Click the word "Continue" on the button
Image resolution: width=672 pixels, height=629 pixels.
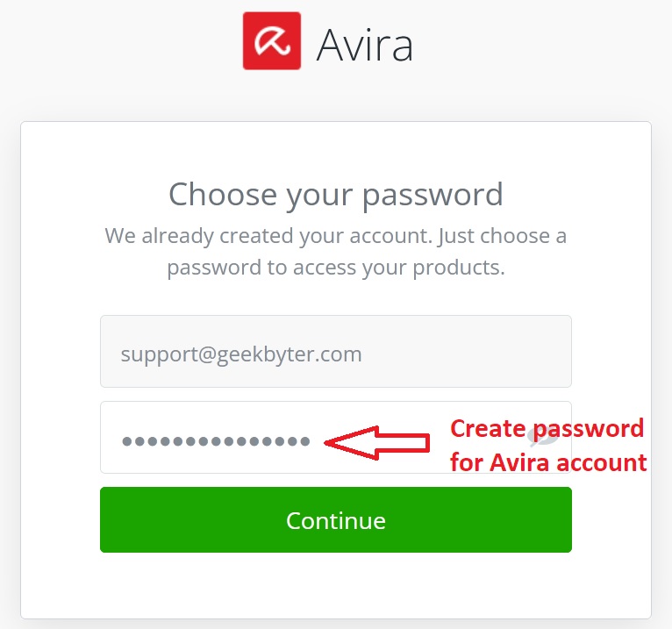(335, 520)
